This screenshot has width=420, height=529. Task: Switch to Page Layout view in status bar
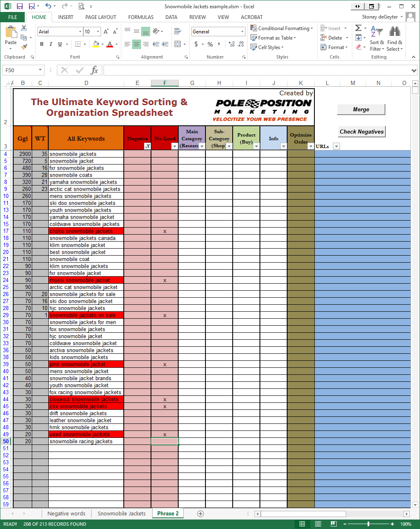tap(318, 524)
